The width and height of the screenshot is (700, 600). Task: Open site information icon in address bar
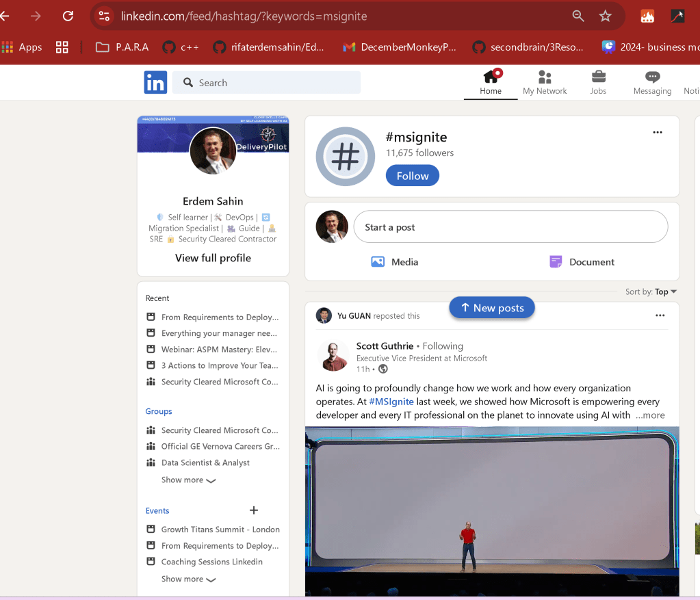point(104,16)
